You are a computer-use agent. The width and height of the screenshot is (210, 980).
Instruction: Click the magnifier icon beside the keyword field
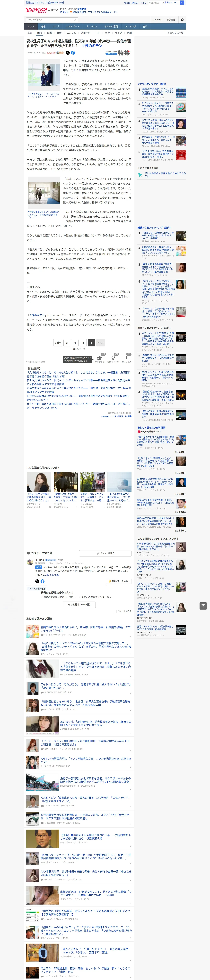(x=75, y=20)
